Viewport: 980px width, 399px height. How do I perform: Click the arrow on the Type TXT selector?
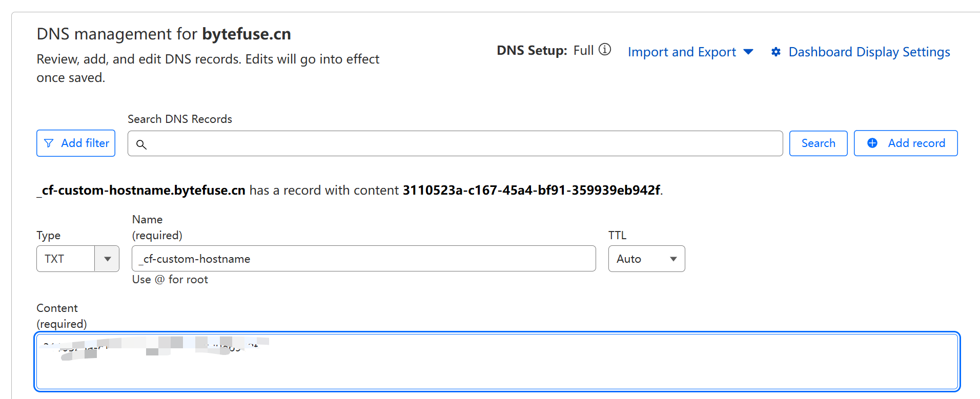107,259
